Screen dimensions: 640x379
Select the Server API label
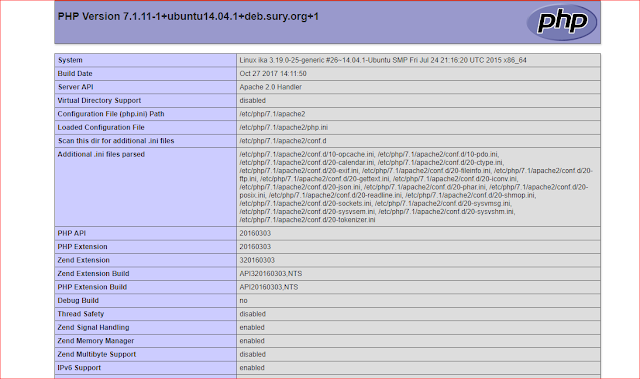76,87
